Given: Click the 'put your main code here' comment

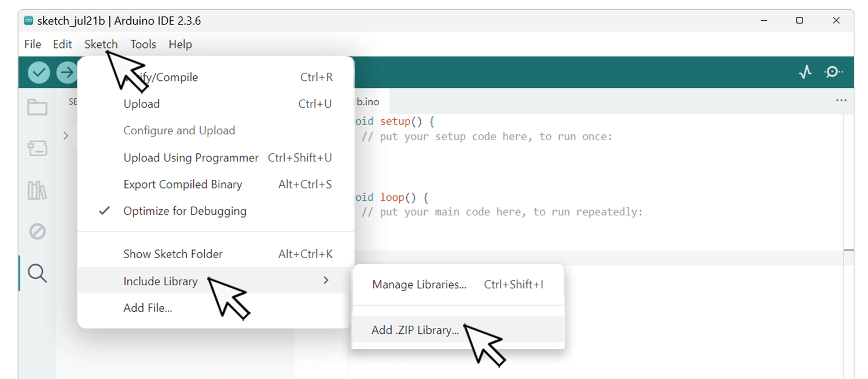Looking at the screenshot, I should 502,212.
